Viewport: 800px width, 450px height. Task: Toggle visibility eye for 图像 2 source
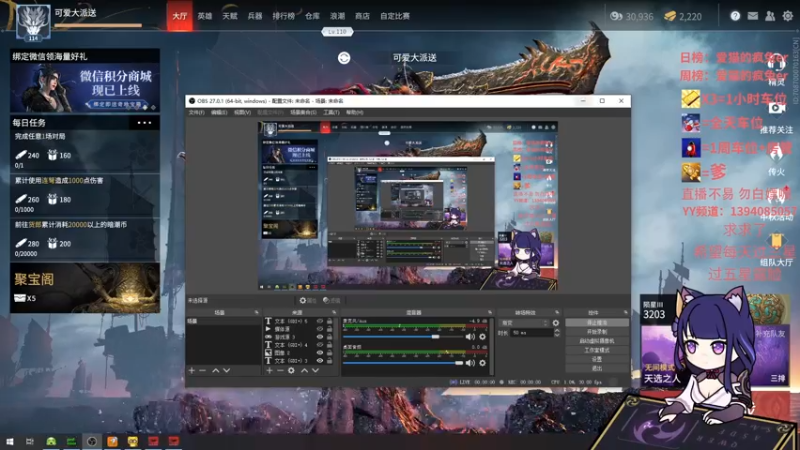320,353
